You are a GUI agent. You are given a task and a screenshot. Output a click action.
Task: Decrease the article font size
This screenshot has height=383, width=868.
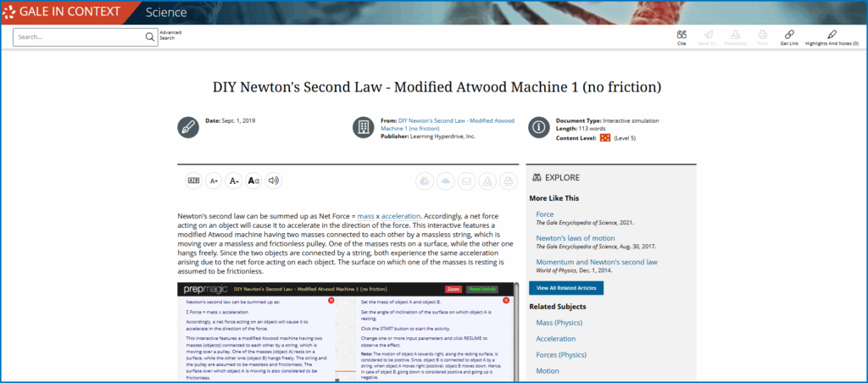[x=214, y=180]
